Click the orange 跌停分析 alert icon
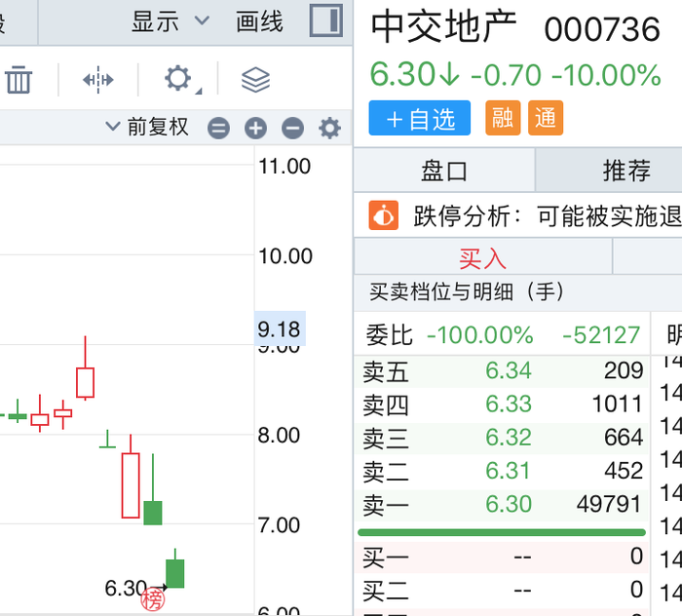The width and height of the screenshot is (682, 616). pos(384,215)
